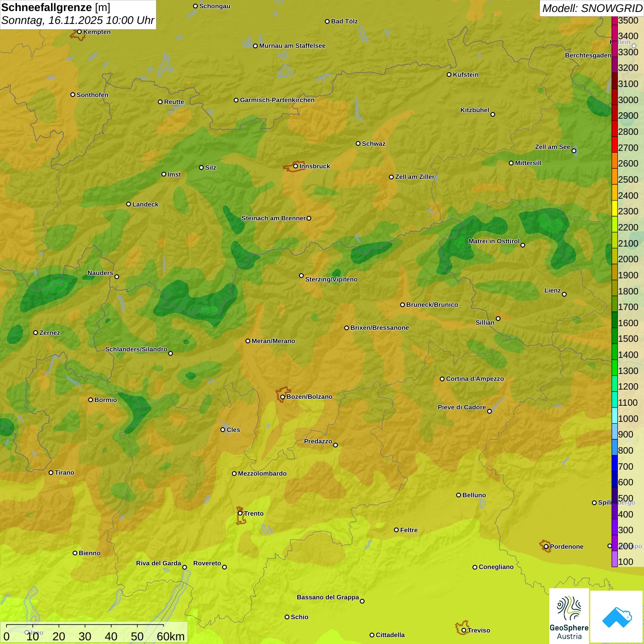Click the "Modell: SNOWGRID" label

click(x=592, y=8)
